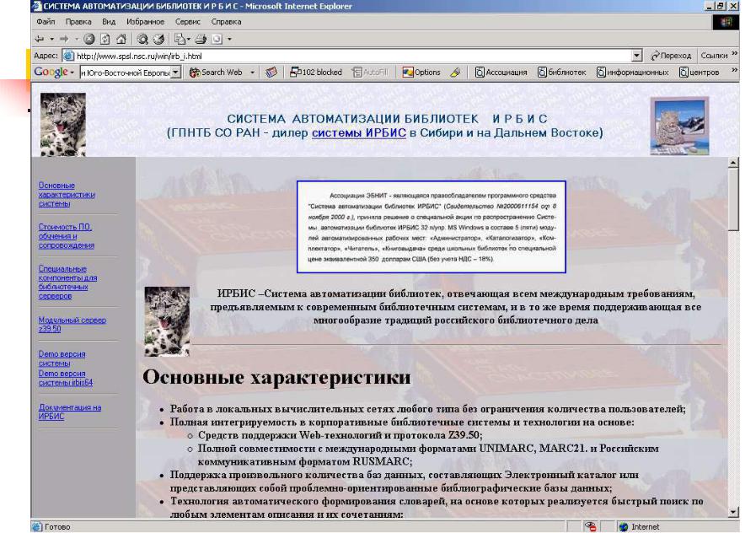Expand the Ссылки links chevron
This screenshot has width=756, height=533.
point(734,53)
